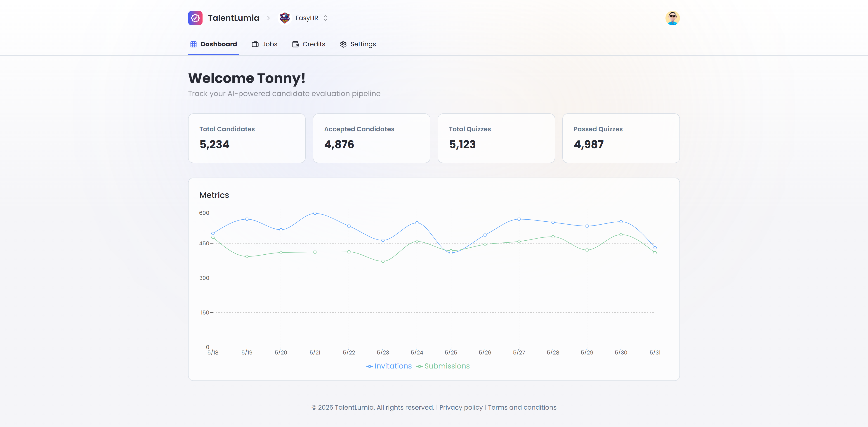The height and width of the screenshot is (427, 868).
Task: Click the Invitations data point at 5/31
Action: [655, 248]
